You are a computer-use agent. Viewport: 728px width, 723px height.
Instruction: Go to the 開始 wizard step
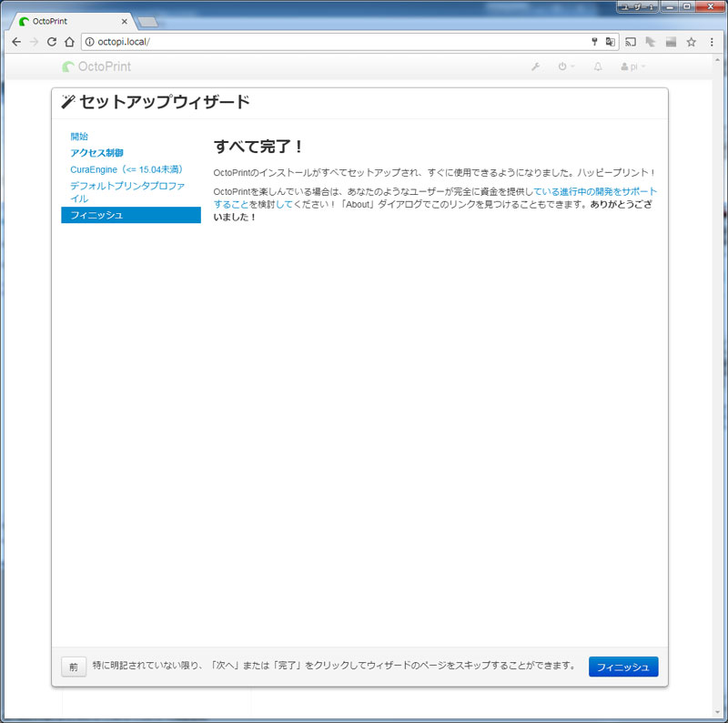[x=79, y=137]
